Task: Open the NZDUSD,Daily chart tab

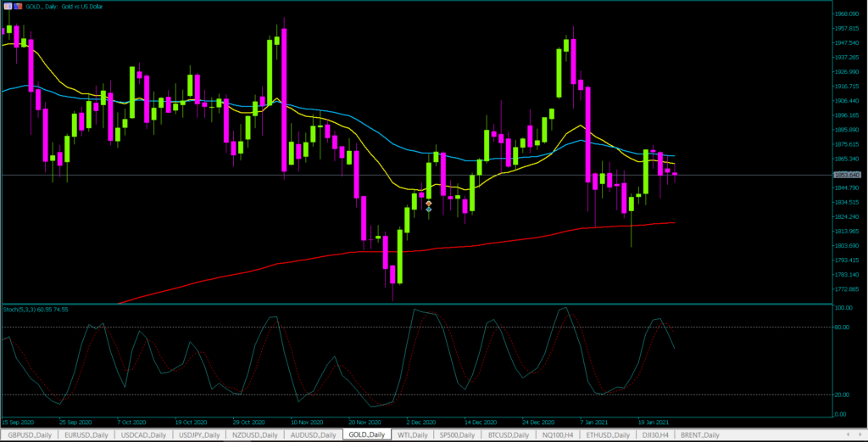Action: [x=257, y=434]
